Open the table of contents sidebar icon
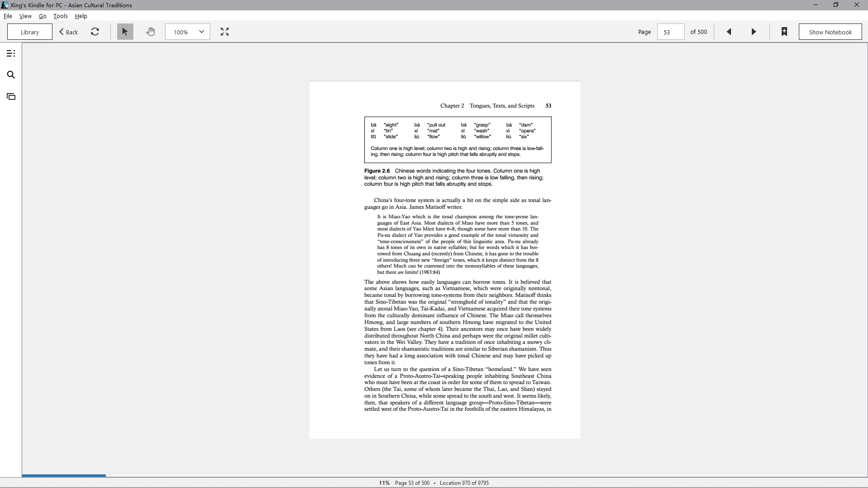The width and height of the screenshot is (868, 488). click(11, 53)
